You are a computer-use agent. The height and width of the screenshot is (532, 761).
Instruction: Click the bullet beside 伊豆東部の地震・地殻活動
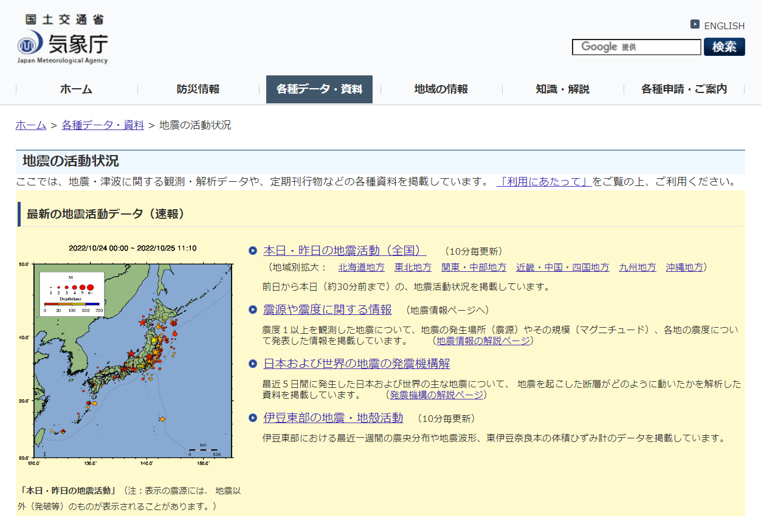(253, 418)
